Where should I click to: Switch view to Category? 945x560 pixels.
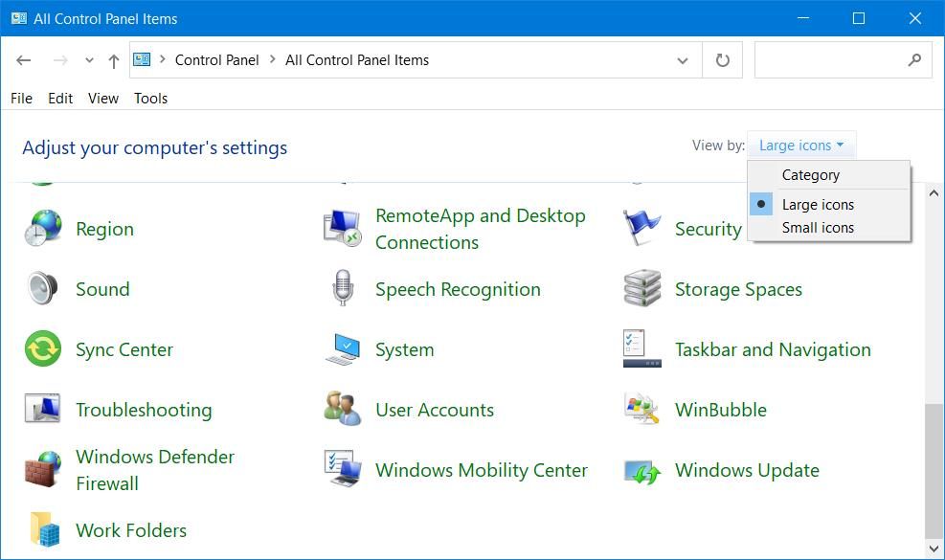click(x=810, y=175)
